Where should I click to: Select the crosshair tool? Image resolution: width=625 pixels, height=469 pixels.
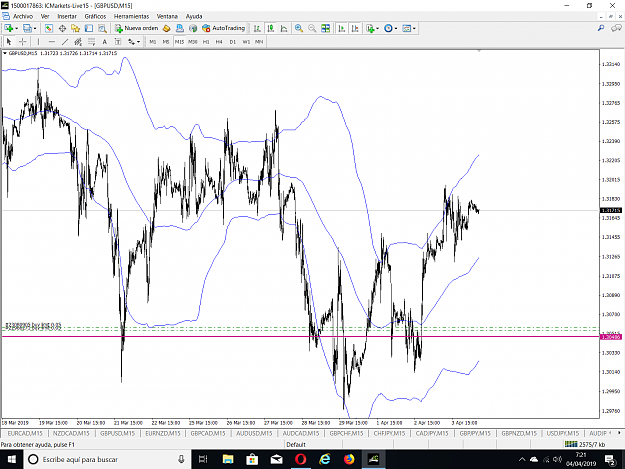23,41
